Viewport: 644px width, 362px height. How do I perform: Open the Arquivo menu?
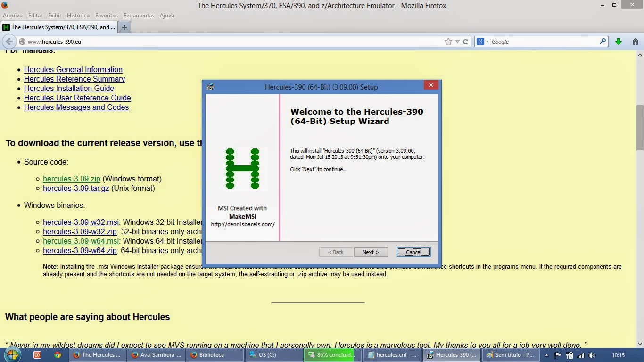tap(12, 16)
